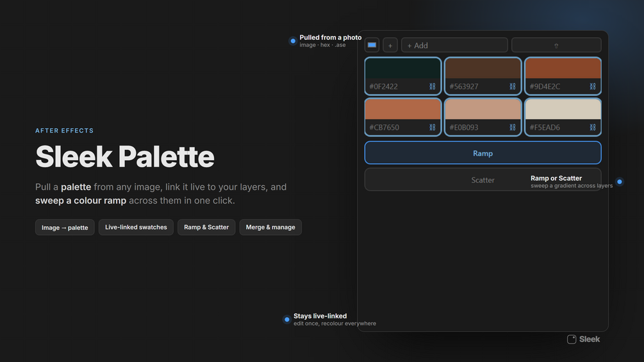The width and height of the screenshot is (644, 362).
Task: Click the blue rectangle image icon button
Action: tap(372, 45)
